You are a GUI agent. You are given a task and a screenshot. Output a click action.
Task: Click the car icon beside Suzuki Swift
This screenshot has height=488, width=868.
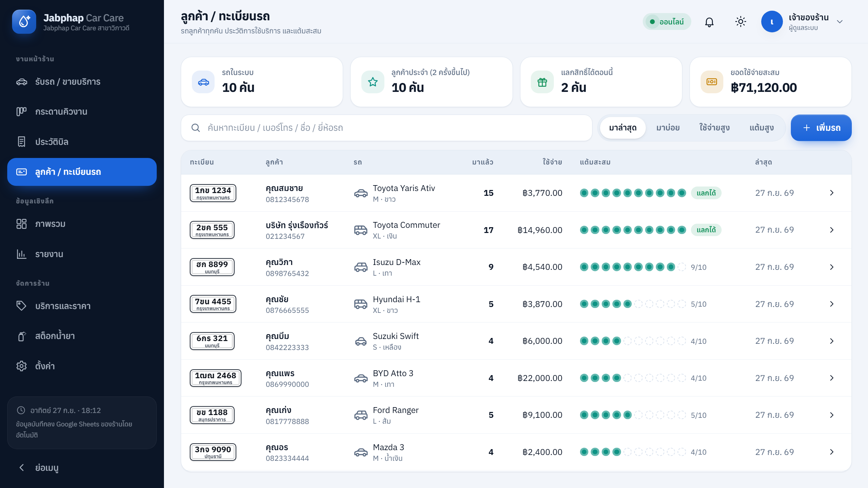point(361,341)
